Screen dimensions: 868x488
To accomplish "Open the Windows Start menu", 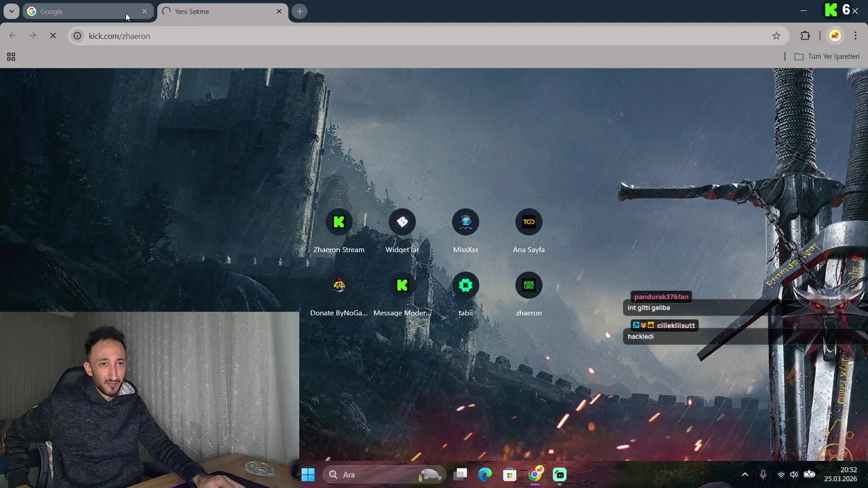I will click(308, 474).
